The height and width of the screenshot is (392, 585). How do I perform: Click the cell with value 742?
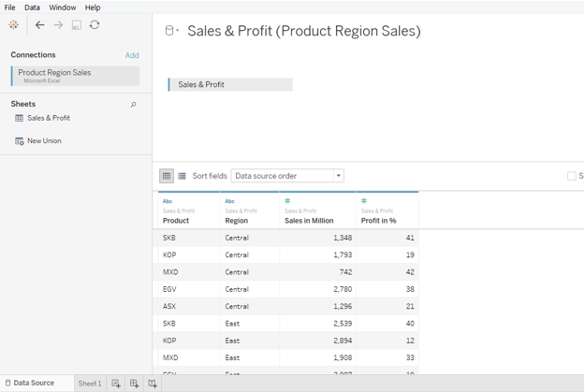tap(318, 272)
